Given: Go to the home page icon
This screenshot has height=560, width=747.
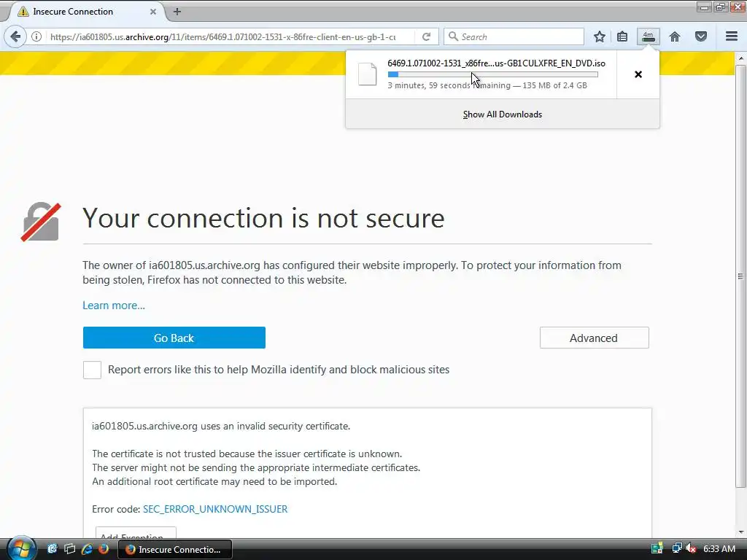Looking at the screenshot, I should [x=675, y=36].
